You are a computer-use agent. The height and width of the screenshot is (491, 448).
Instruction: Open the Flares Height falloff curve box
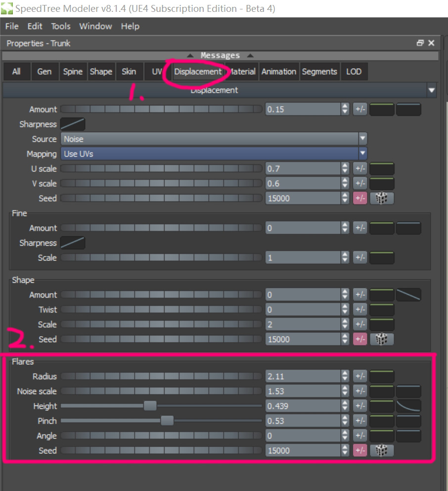pos(408,406)
